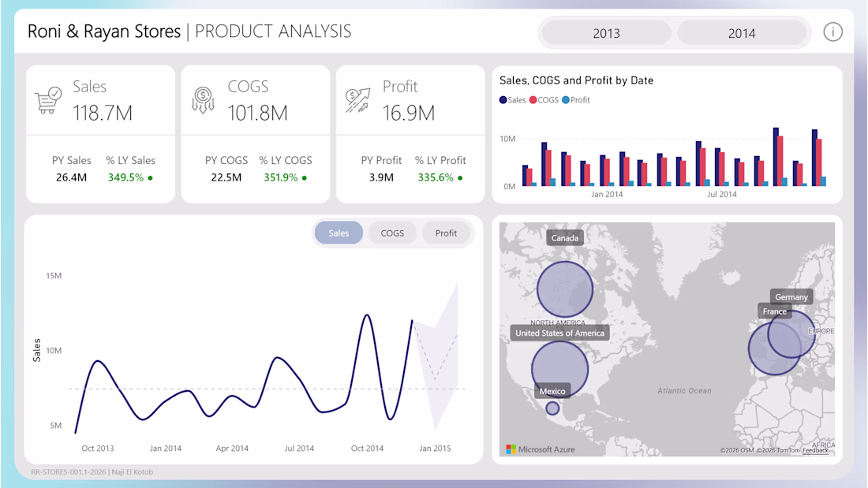The image size is (868, 488).
Task: Click the Apr 2014 line chart axis label
Action: point(232,448)
